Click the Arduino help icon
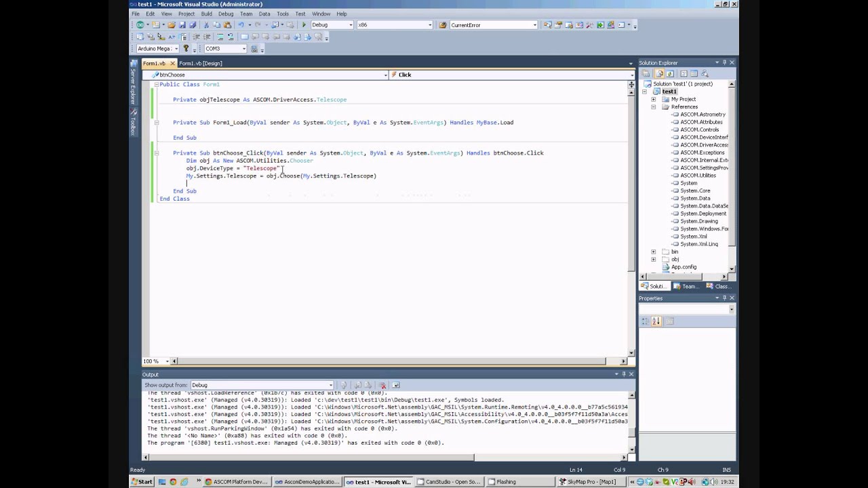The height and width of the screenshot is (488, 868). [186, 49]
